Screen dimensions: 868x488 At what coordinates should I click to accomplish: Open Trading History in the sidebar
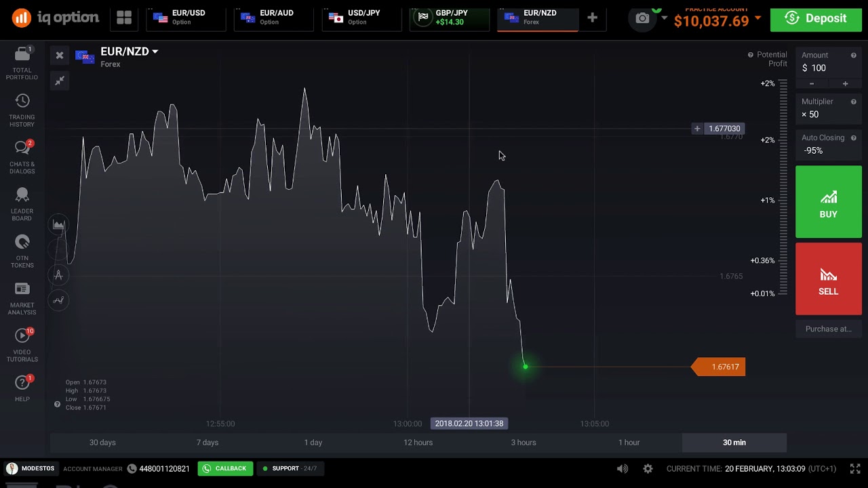pyautogui.click(x=22, y=102)
